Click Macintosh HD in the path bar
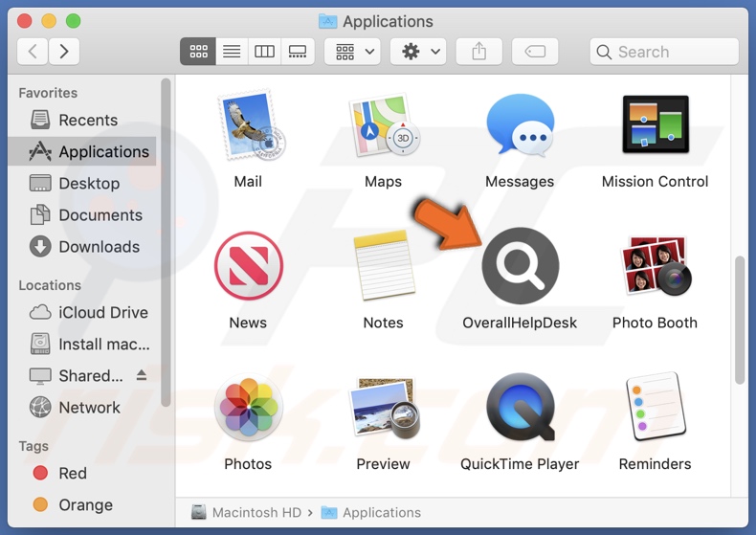The image size is (756, 535). [246, 512]
